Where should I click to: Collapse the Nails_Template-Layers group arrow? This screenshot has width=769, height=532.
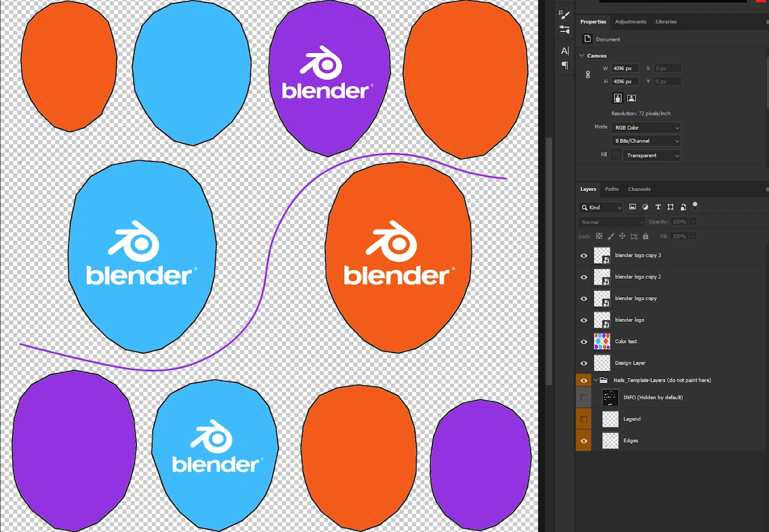point(596,380)
